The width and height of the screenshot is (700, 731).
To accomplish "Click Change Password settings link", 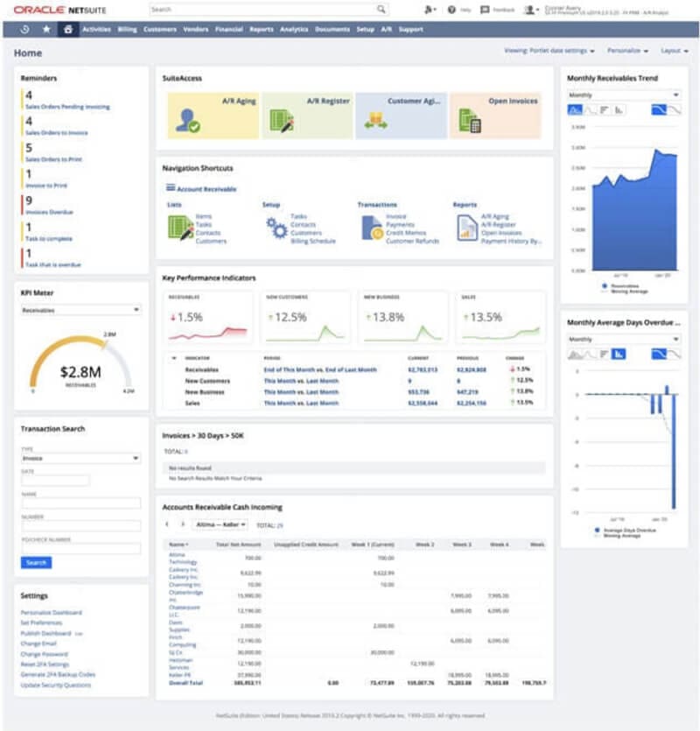I will 45,654.
